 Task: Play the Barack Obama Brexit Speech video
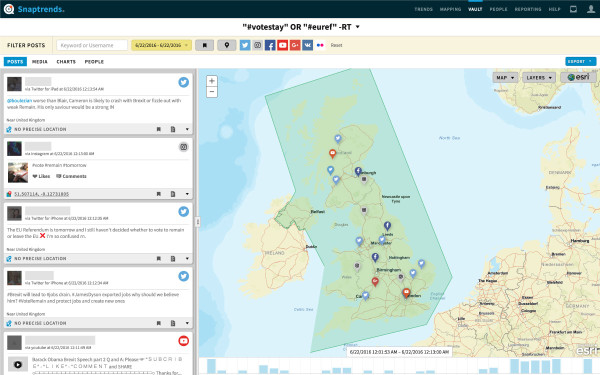click(x=18, y=364)
